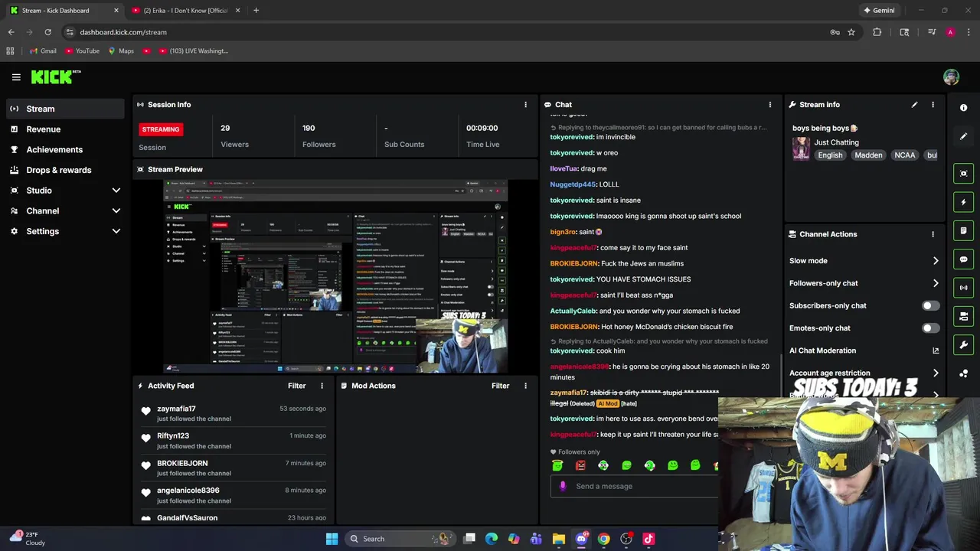Open Followers-only chat options arrow
Viewport: 980px width, 551px height.
click(x=936, y=283)
